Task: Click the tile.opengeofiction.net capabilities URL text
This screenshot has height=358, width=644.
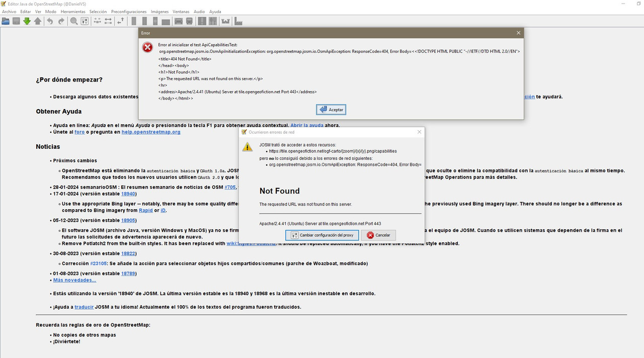Action: (333, 151)
